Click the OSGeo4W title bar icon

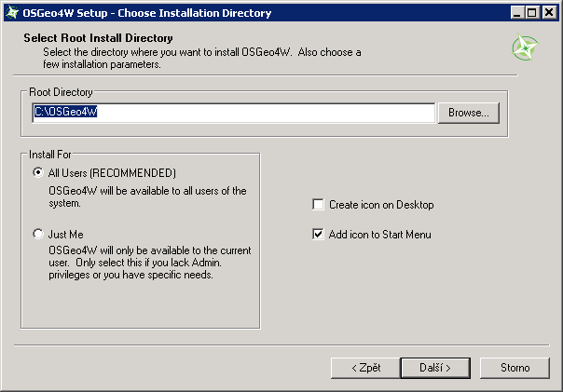click(12, 12)
